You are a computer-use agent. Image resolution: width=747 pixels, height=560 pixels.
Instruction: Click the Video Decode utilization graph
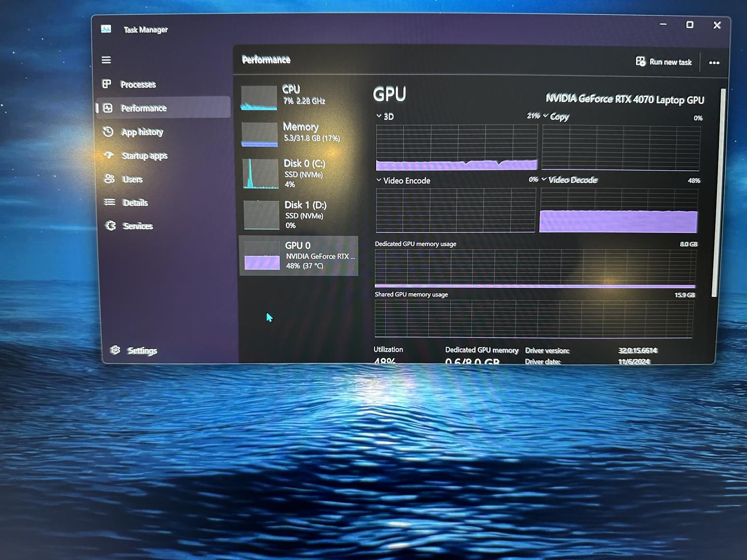tap(618, 210)
